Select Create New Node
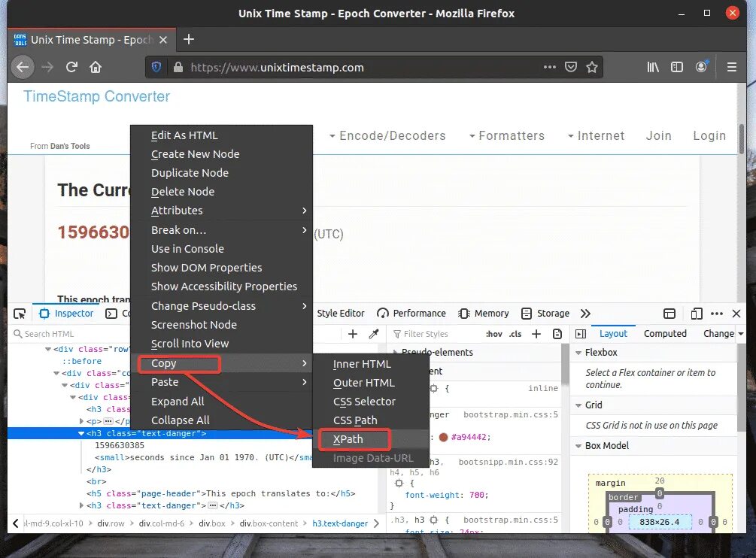The width and height of the screenshot is (756, 558). pos(222,154)
